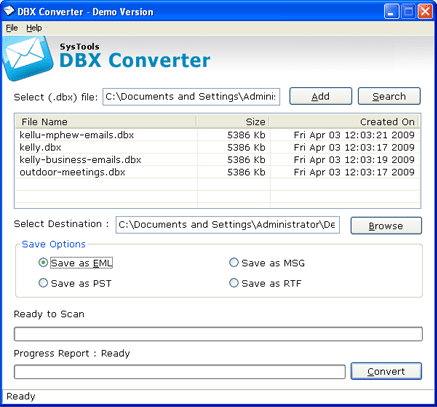The width and height of the screenshot is (437, 407).
Task: Select the Save as RTF option
Action: tap(265, 283)
